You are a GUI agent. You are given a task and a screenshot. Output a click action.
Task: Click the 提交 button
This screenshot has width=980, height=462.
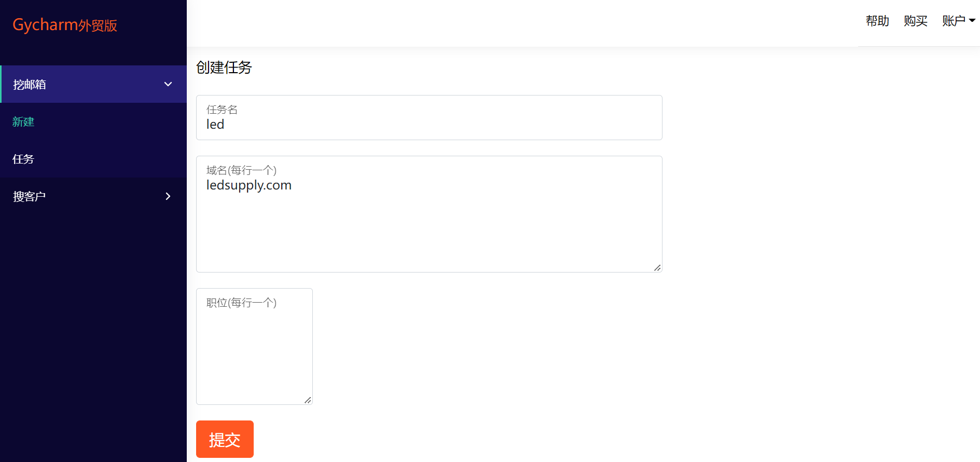click(x=225, y=439)
